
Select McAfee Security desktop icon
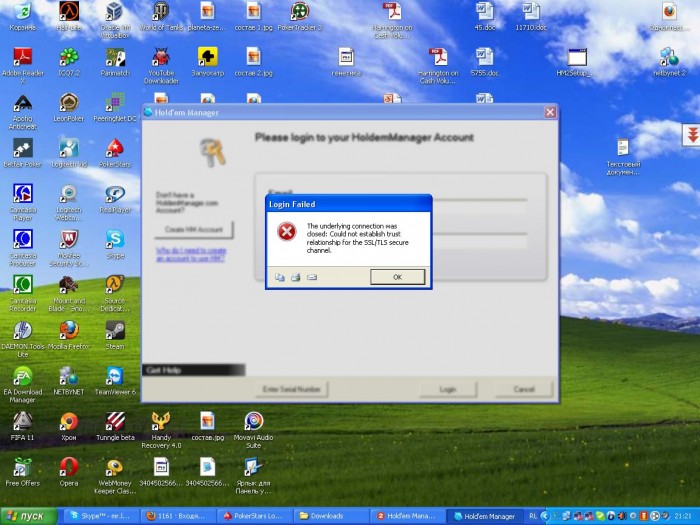pyautogui.click(x=69, y=248)
